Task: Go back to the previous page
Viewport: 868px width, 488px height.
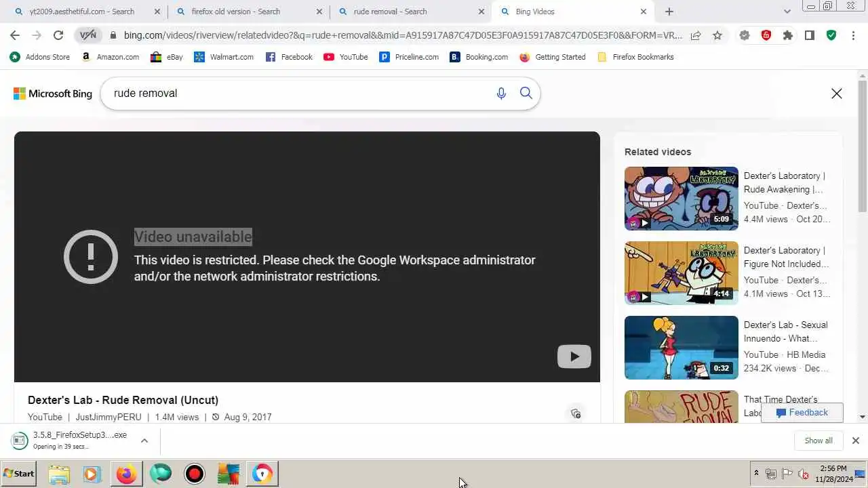Action: [15, 35]
